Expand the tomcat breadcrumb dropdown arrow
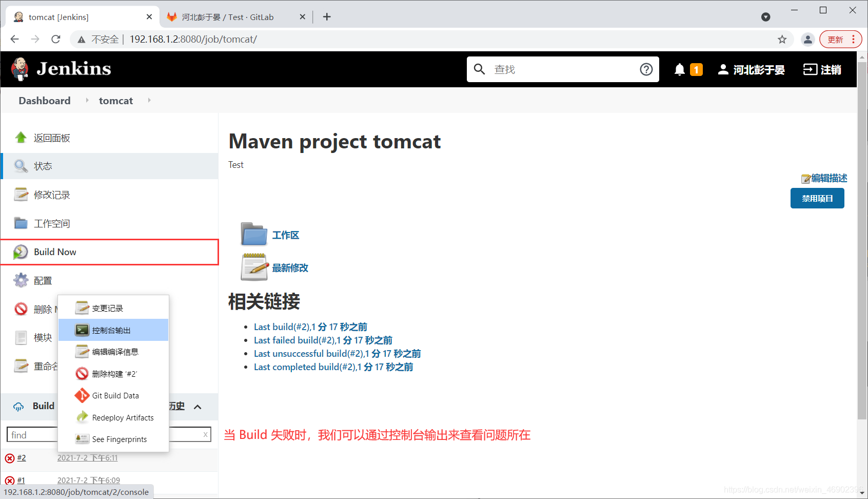868x499 pixels. pos(149,101)
